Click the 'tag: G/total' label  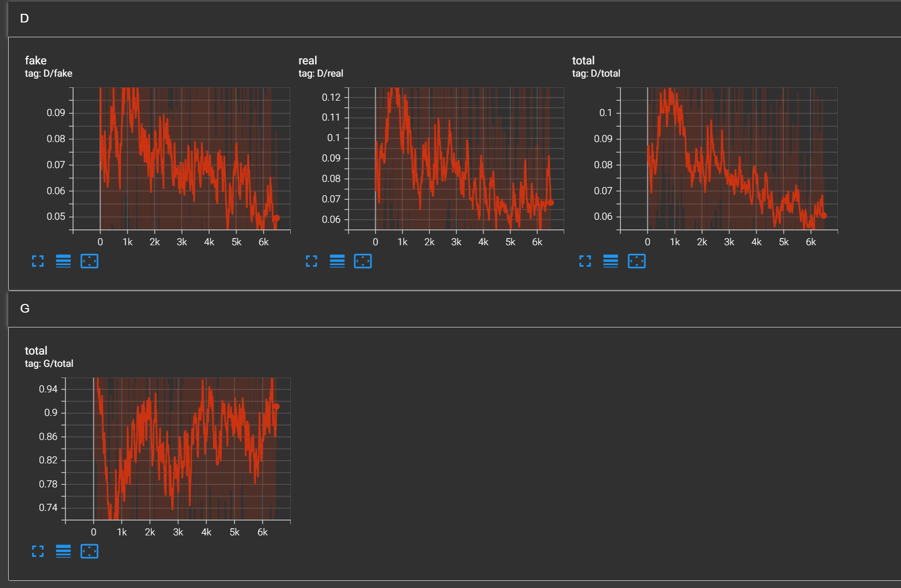(x=49, y=364)
